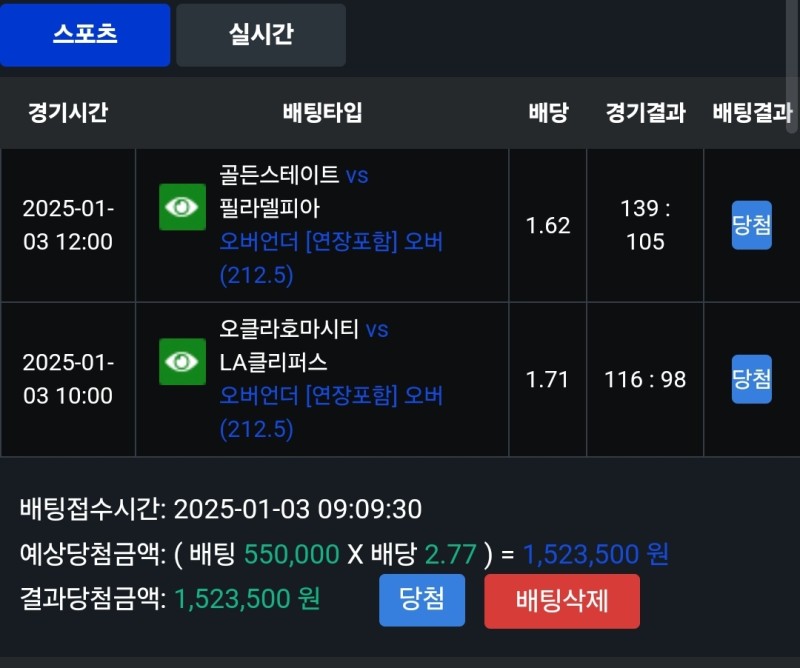This screenshot has height=668, width=800.
Task: Click the eye icon for Oklahoma City game
Action: click(x=182, y=361)
